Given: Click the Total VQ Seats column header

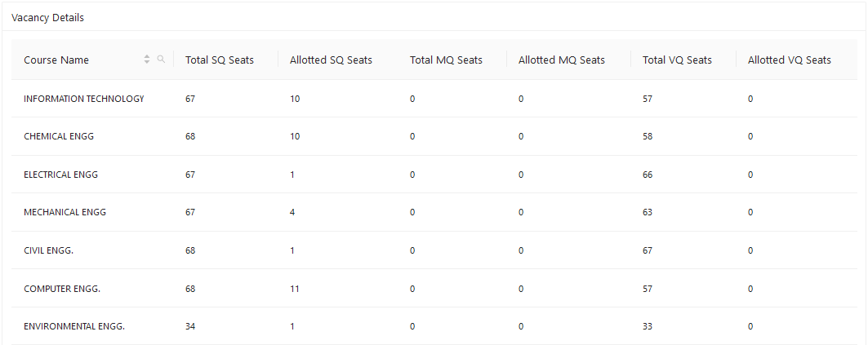Looking at the screenshot, I should click(x=677, y=60).
